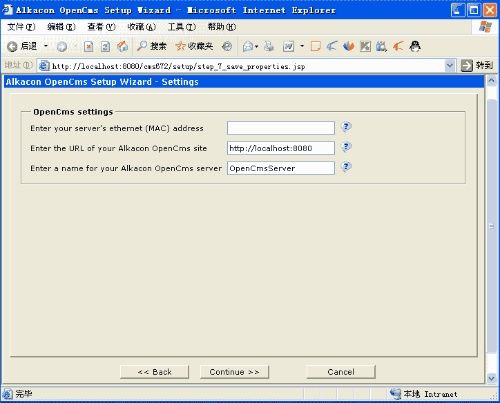Click the 'OpenCms settings' group label
This screenshot has width=500, height=403.
(73, 112)
